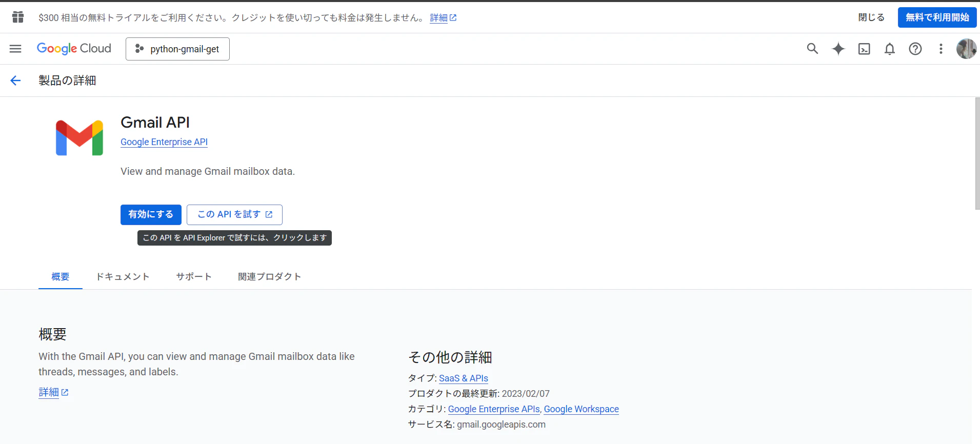Screen dimensions: 980x444
Task: Open the Gemini sparkle assistant icon
Action: coord(838,49)
